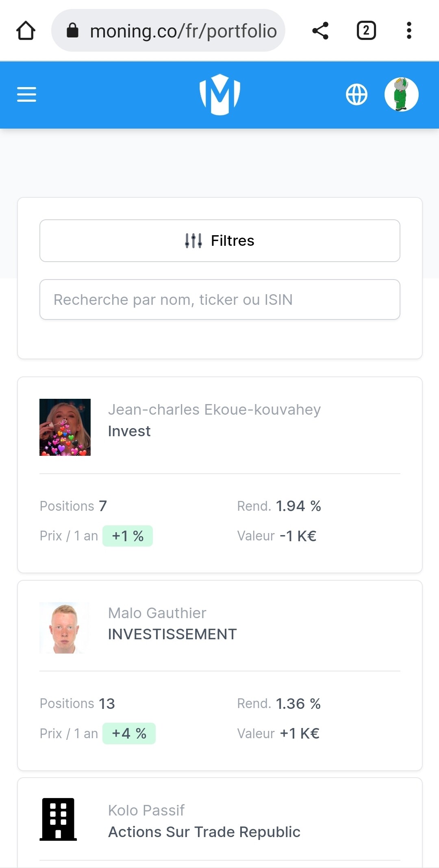Viewport: 439px width, 868px height.
Task: Open the hamburger navigation menu
Action: [27, 94]
